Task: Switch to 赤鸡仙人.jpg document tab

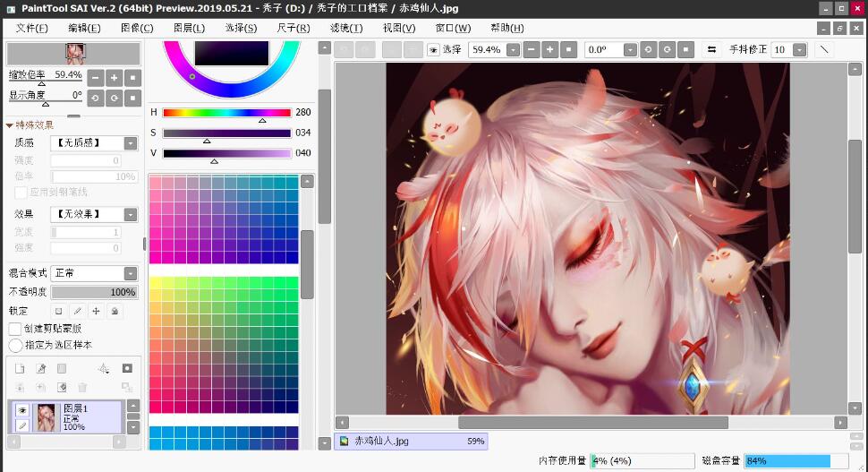Action: click(411, 441)
